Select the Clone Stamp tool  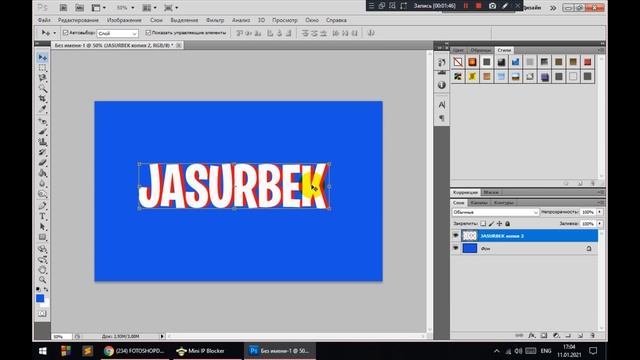pyautogui.click(x=42, y=142)
